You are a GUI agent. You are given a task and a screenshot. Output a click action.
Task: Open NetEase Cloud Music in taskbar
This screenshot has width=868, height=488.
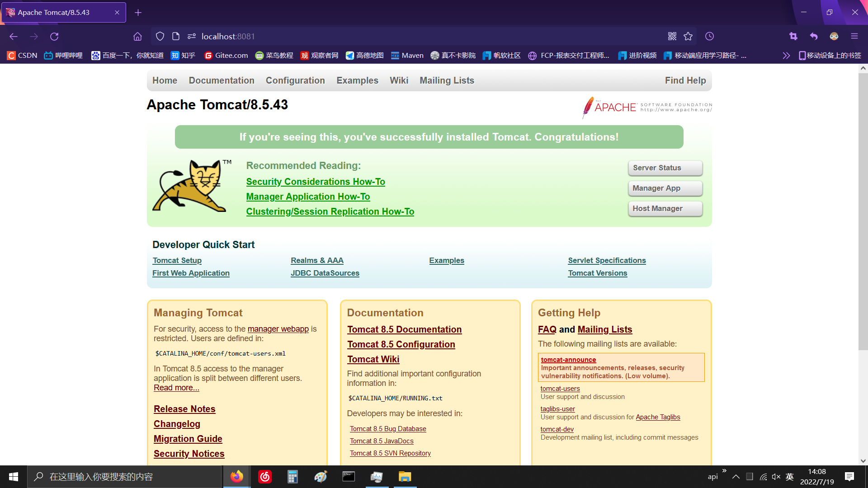[265, 477]
